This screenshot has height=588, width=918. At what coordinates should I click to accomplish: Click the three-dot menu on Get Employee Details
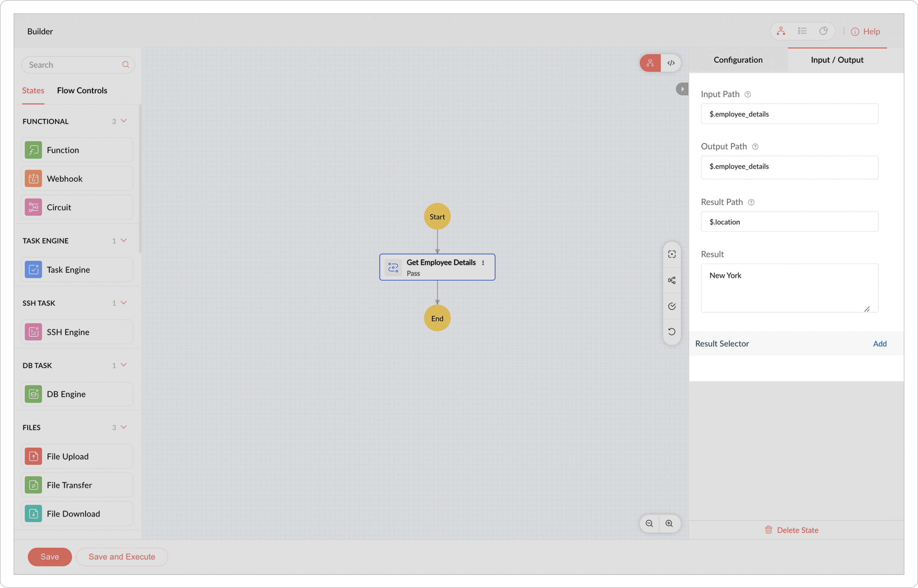[x=483, y=263]
